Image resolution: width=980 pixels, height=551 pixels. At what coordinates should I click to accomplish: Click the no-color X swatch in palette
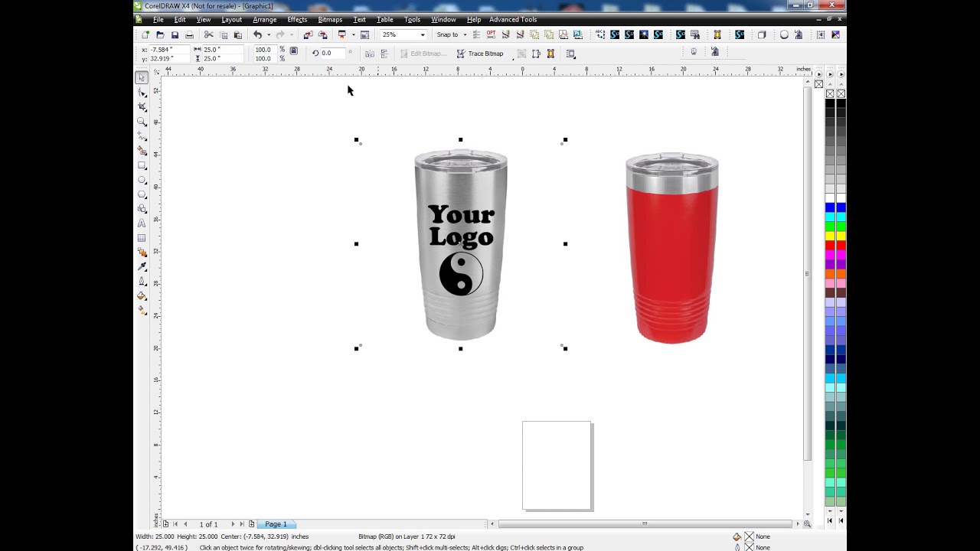[x=830, y=93]
